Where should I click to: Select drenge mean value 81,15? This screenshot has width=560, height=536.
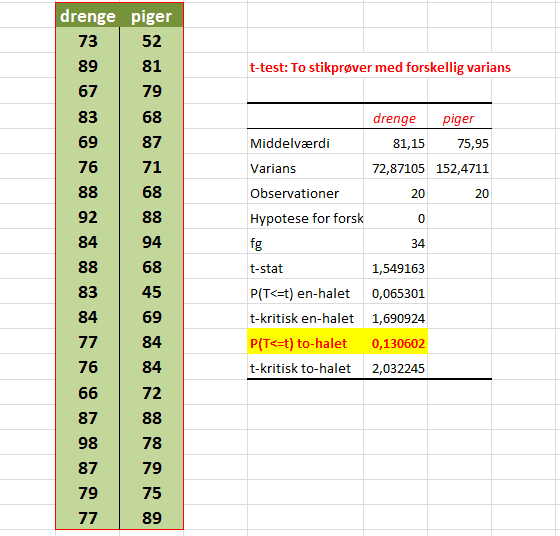[395, 143]
